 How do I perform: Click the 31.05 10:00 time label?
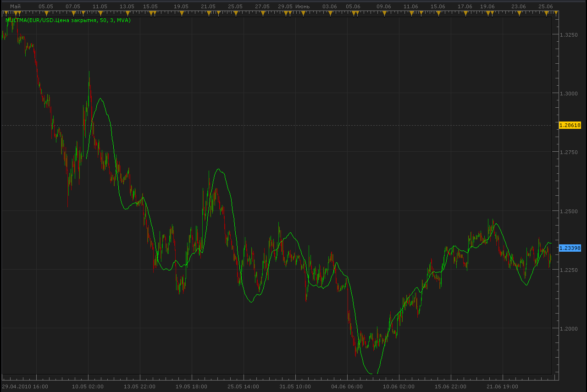click(295, 386)
